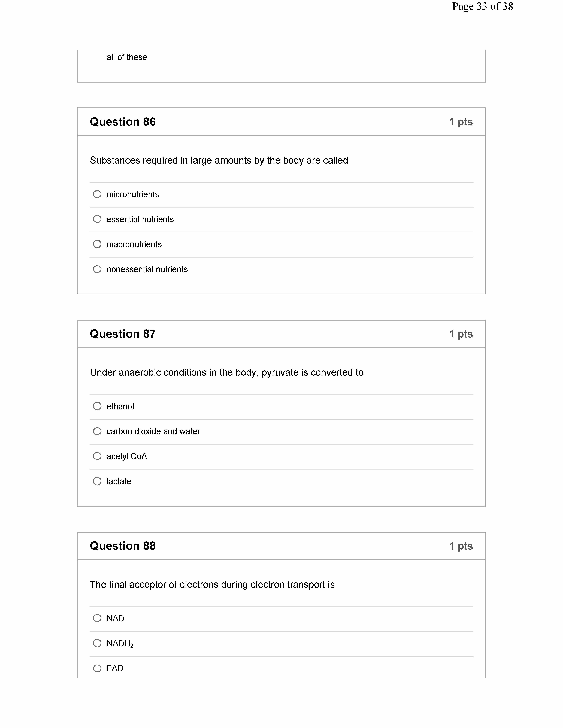The width and height of the screenshot is (563, 728).
Task: Click the Question 86 prompt text
Action: [219, 160]
